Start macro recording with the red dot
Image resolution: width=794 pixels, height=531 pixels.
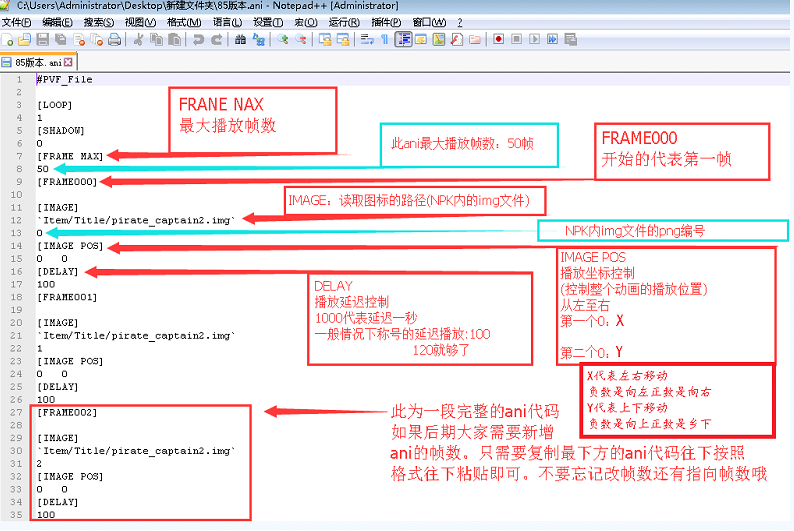pos(498,39)
